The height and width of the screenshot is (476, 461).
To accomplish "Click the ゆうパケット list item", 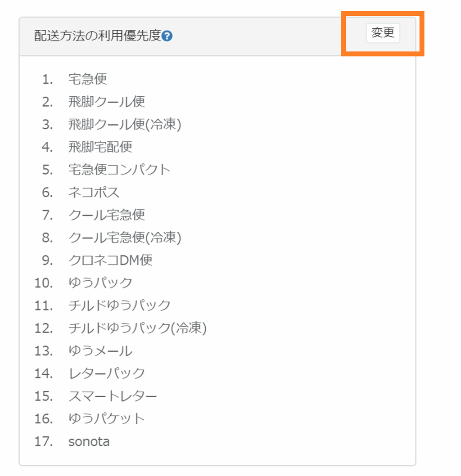I will [106, 418].
